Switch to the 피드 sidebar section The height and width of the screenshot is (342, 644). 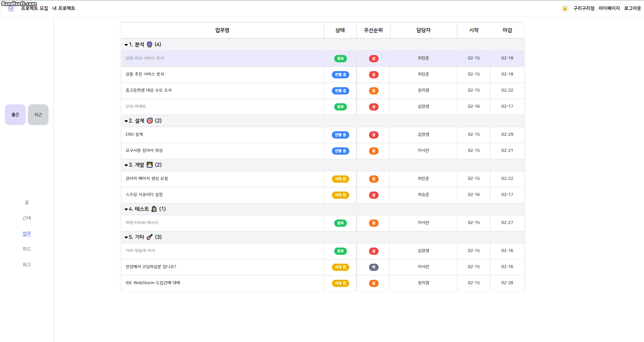tap(27, 249)
